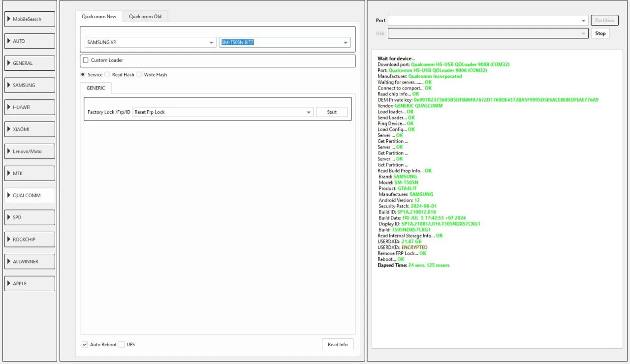The width and height of the screenshot is (630, 364).
Task: Open the SM-T505N BIT7 model dropdown
Action: coord(284,42)
